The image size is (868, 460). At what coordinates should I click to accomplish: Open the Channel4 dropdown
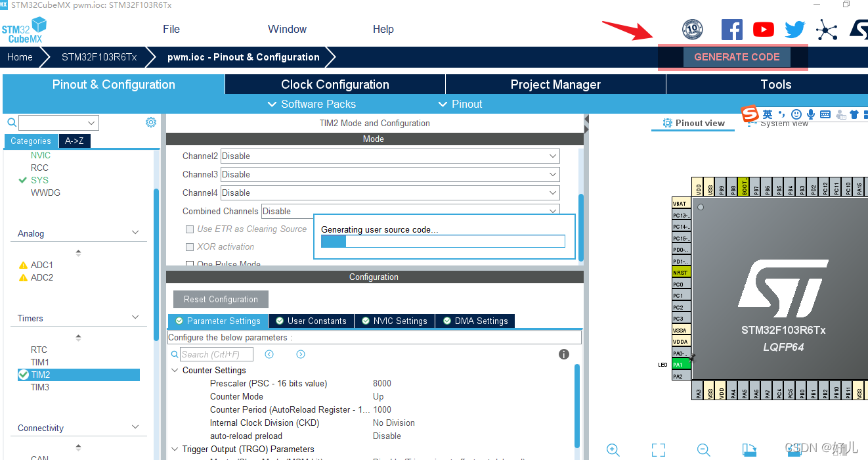[390, 193]
